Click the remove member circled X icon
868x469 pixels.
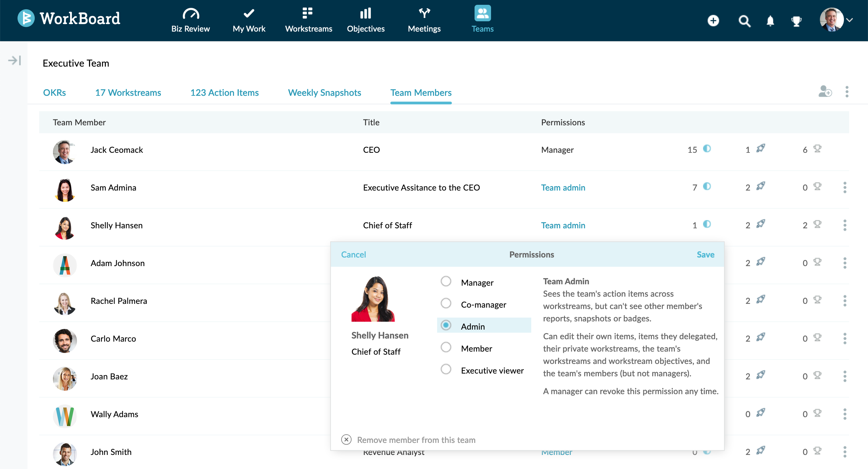pos(346,439)
